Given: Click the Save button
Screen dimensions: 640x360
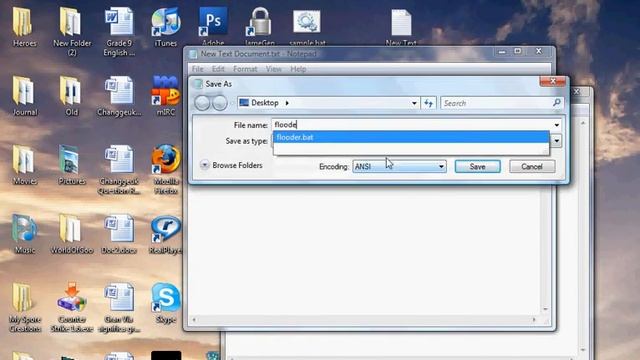Looking at the screenshot, I should (x=478, y=167).
